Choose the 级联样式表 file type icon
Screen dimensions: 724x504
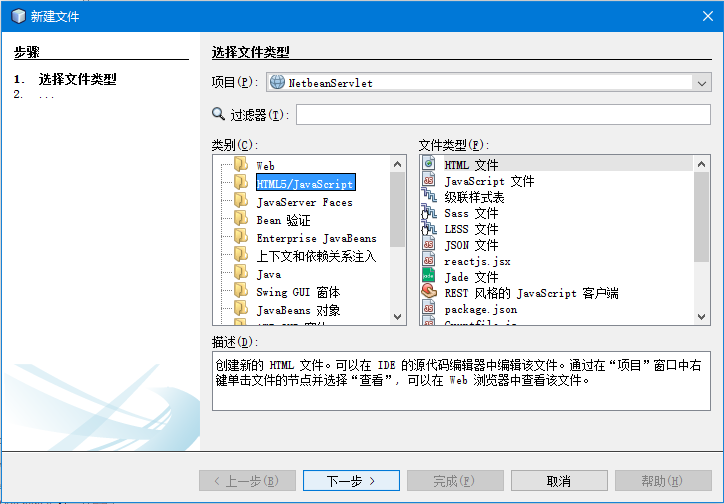point(429,198)
